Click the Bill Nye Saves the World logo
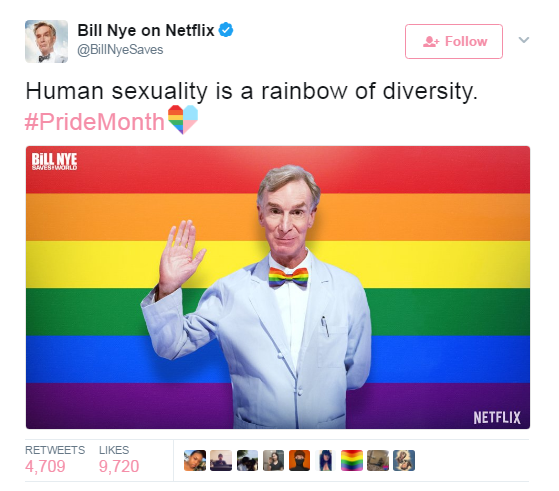Image resolution: width=559 pixels, height=491 pixels. [x=54, y=162]
